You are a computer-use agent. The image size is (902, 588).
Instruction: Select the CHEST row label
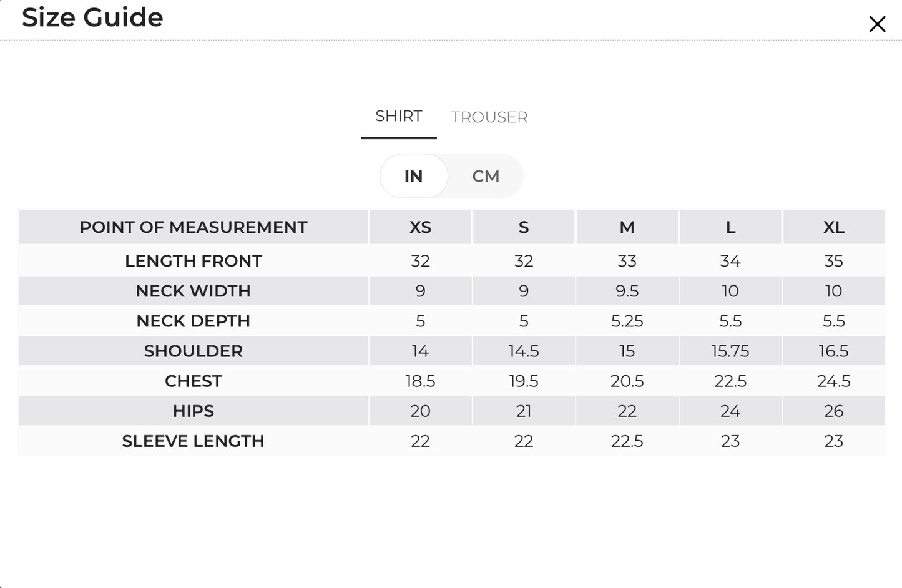194,381
